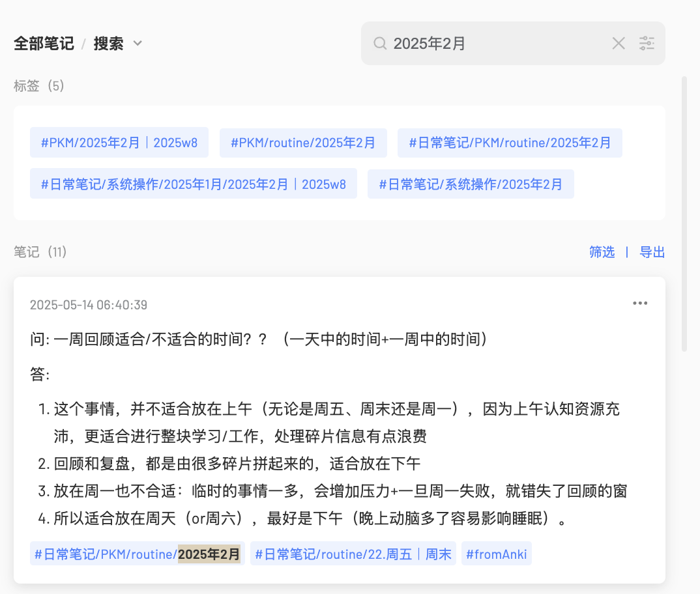Screen dimensions: 700x594
Task: Click the 答: line in the note
Action: [40, 374]
